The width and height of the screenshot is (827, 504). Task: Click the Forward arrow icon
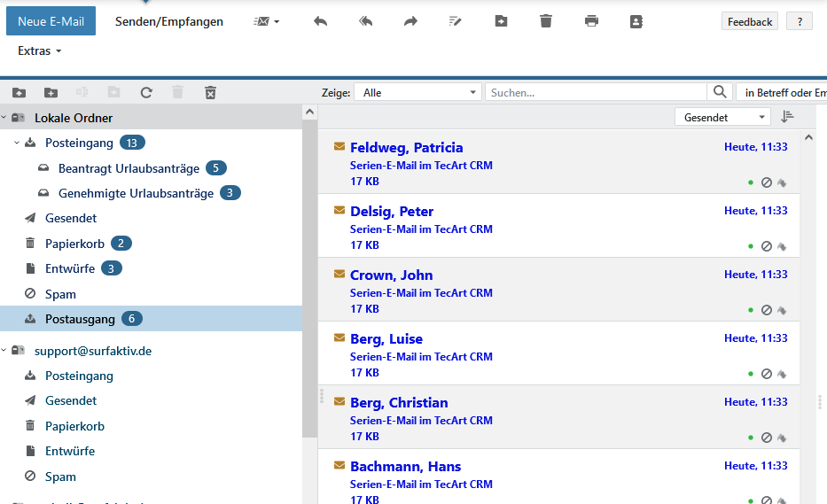[410, 21]
